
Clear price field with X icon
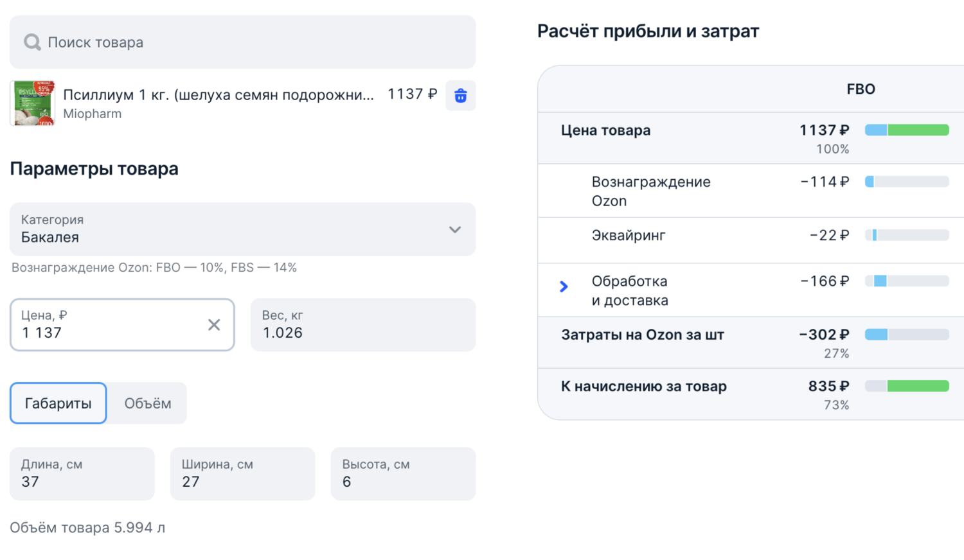point(214,325)
